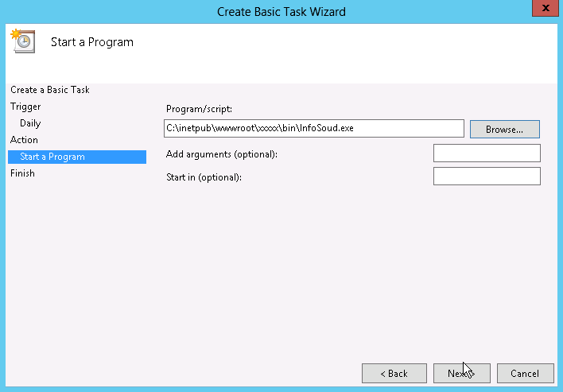This screenshot has height=392, width=563.
Task: Click the 'Start a Program' page heading
Action: click(x=92, y=42)
